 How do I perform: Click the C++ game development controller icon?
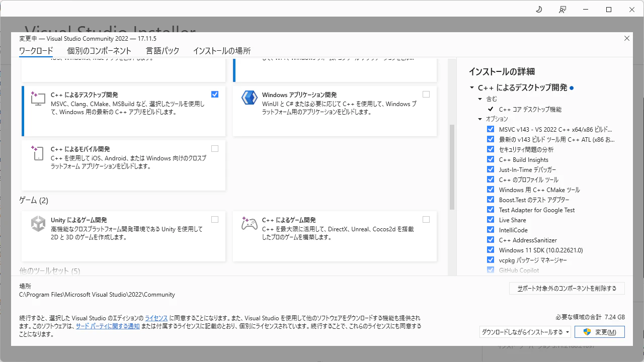tap(250, 223)
